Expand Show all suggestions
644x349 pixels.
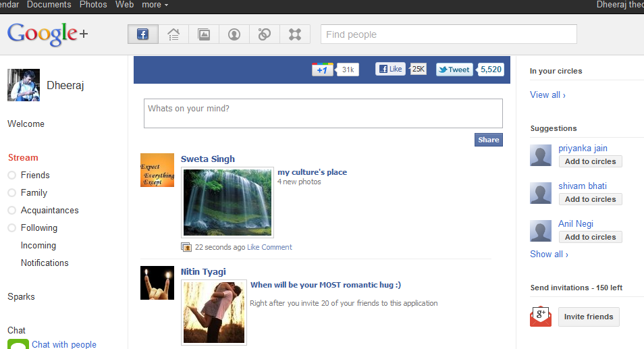pos(549,254)
